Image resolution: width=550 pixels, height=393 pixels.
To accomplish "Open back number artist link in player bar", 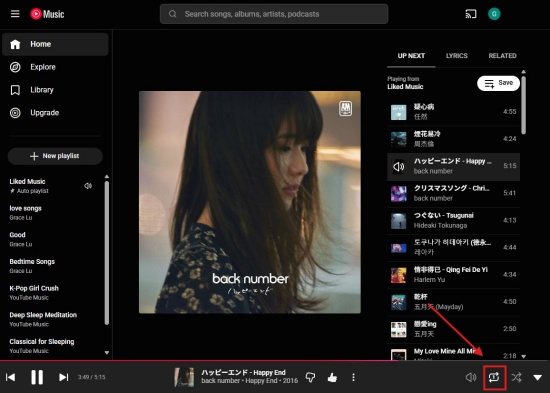I will coord(221,381).
